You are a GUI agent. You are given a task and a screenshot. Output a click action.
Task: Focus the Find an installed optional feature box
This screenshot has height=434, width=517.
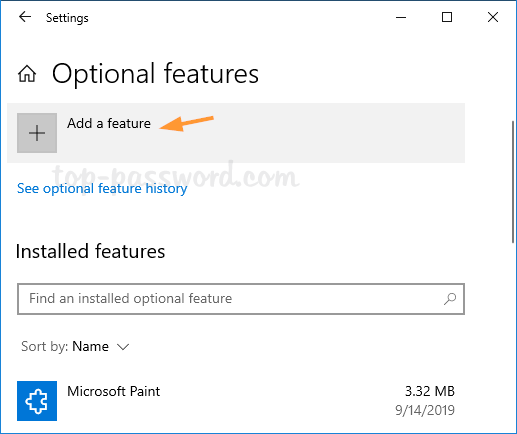241,299
